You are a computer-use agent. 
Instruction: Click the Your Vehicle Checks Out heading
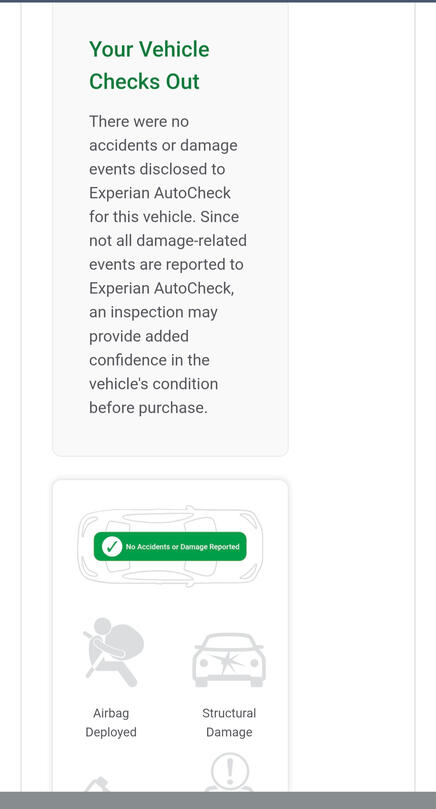pos(149,65)
